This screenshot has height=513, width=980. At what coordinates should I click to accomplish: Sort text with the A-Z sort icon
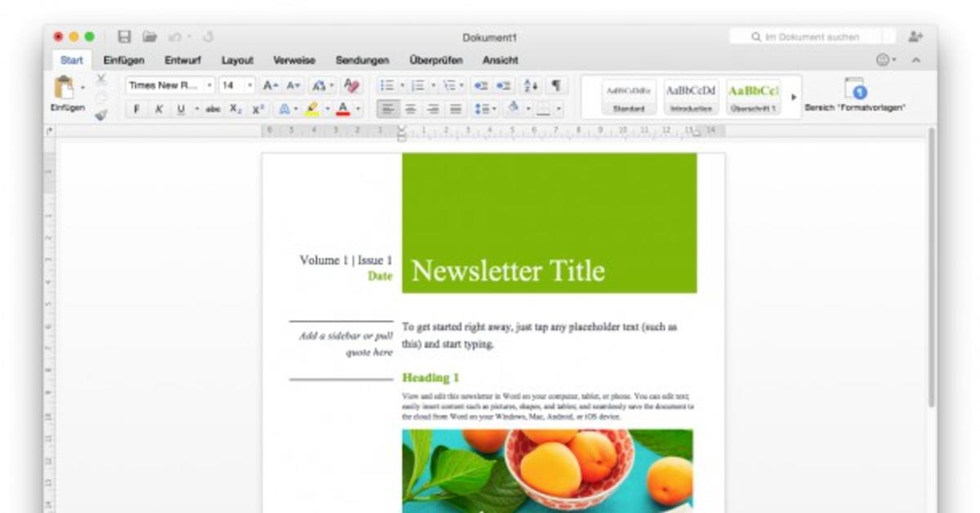click(x=531, y=85)
